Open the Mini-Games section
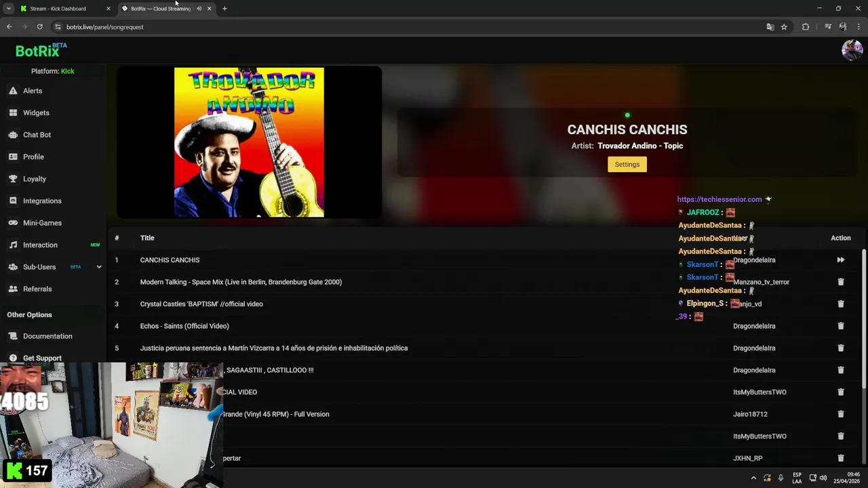The width and height of the screenshot is (868, 488). 42,223
